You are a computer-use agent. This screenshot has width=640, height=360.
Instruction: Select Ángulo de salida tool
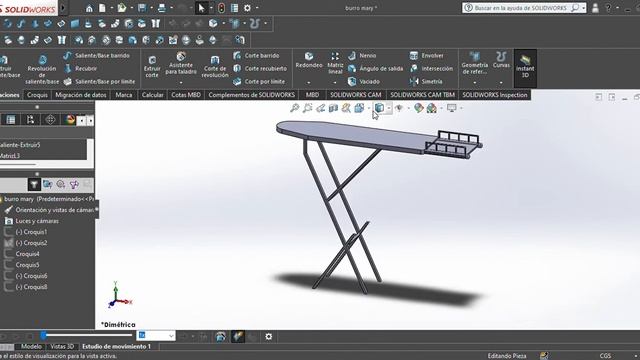[x=376, y=69]
